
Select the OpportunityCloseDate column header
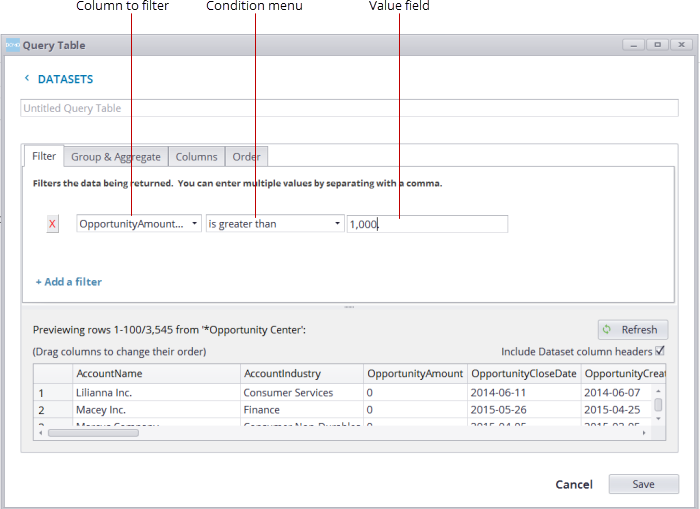tap(524, 374)
